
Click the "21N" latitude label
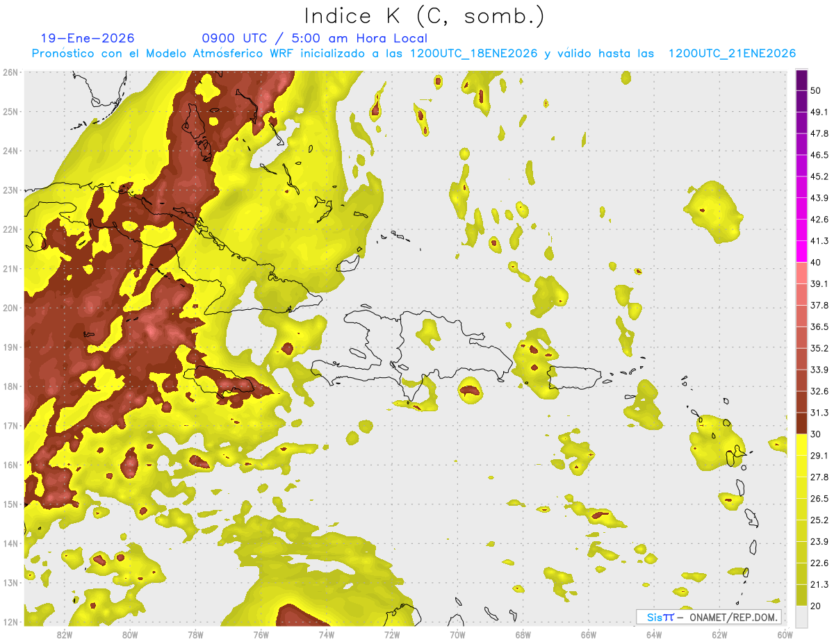point(11,268)
